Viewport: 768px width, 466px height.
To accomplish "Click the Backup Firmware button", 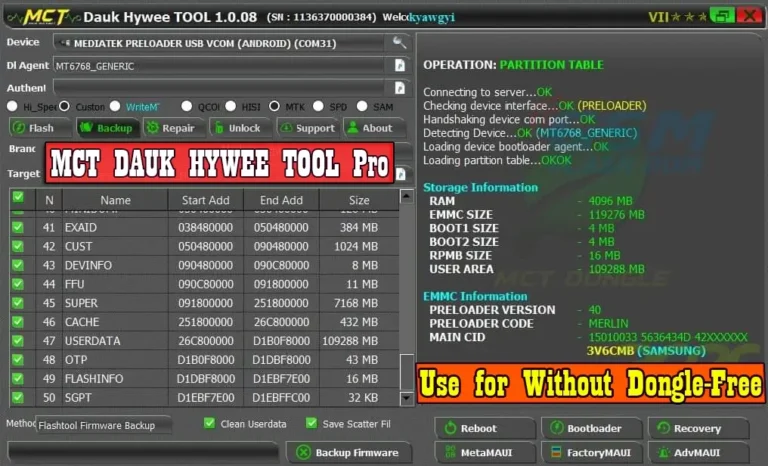I will [348, 453].
